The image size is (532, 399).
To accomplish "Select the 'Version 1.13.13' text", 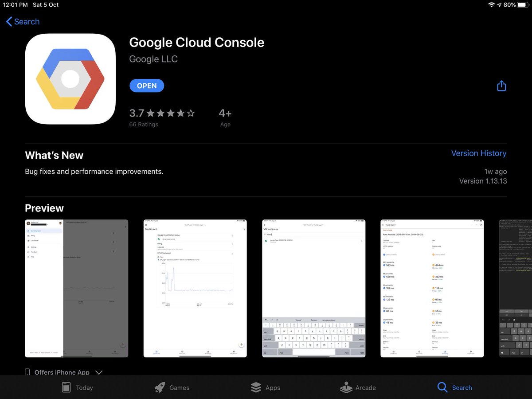I will [x=483, y=181].
